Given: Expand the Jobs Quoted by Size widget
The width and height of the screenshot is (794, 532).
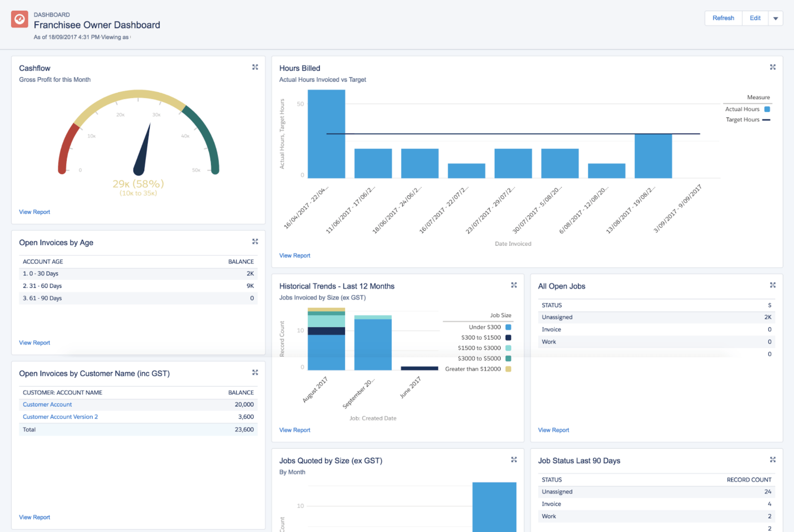Looking at the screenshot, I should (x=514, y=460).
